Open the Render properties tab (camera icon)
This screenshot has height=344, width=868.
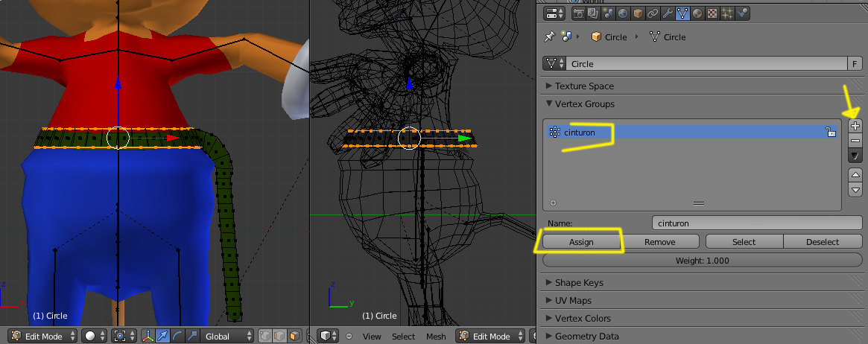[x=578, y=14]
